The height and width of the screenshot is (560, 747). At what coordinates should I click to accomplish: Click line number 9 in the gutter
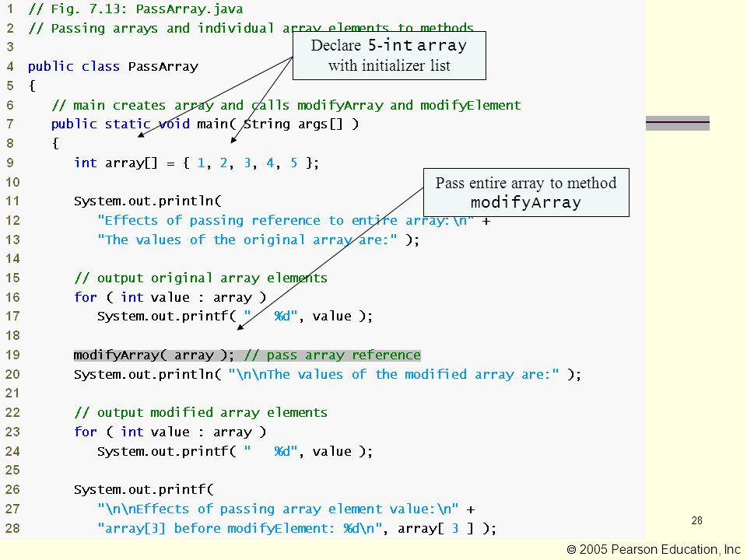[10, 163]
